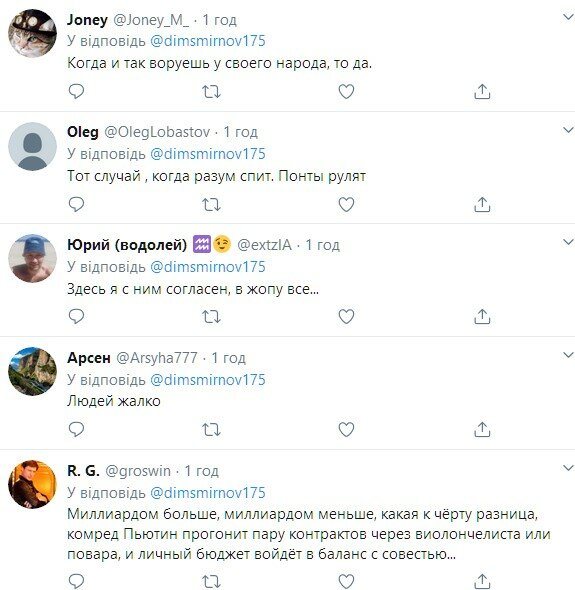
Task: Open chevron menu on R. G.'s tweet
Action: click(567, 468)
